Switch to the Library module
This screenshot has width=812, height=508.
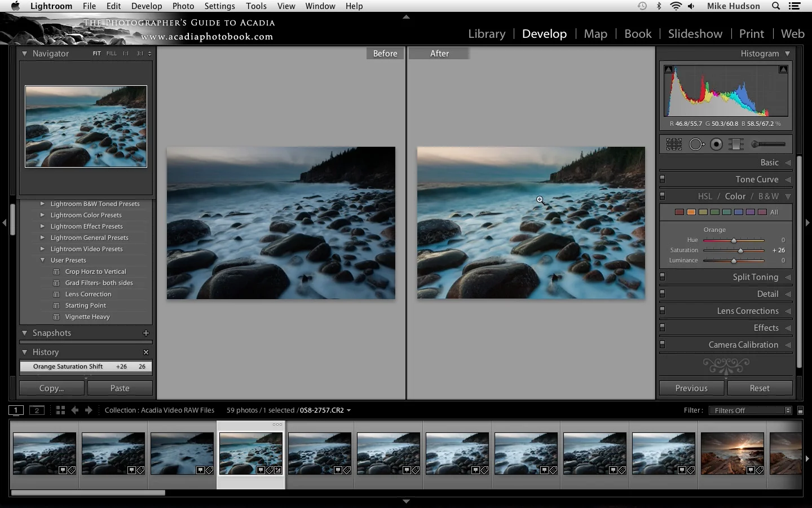point(487,34)
